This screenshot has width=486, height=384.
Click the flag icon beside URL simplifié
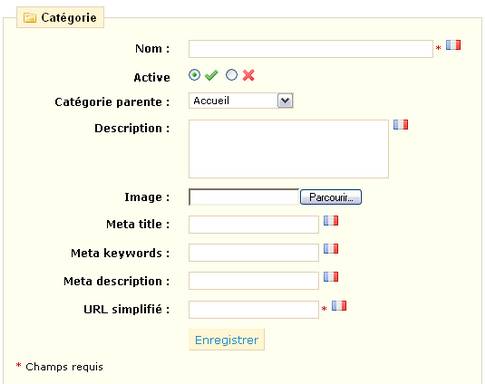tap(339, 306)
